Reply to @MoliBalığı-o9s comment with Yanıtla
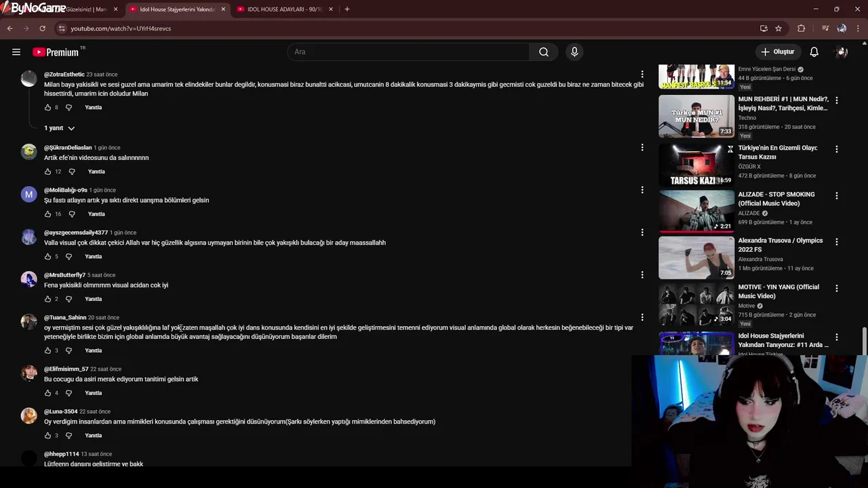 [x=96, y=214]
